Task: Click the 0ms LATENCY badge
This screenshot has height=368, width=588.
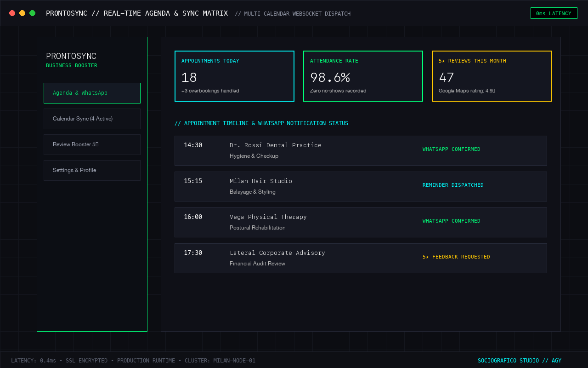Action: (554, 13)
